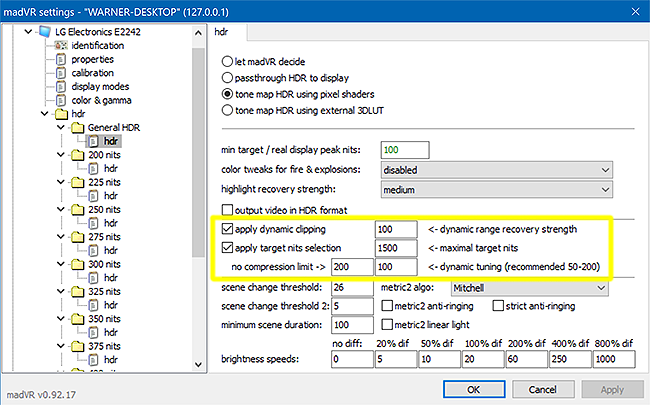Select hdr page under 375 nits
Screen dimensions: 650x405
[110, 360]
